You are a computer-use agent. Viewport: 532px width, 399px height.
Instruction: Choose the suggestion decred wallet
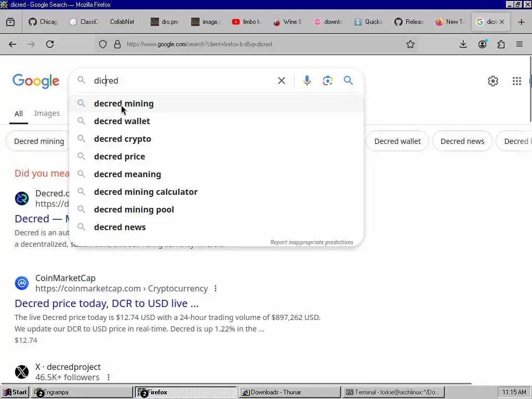(217, 121)
